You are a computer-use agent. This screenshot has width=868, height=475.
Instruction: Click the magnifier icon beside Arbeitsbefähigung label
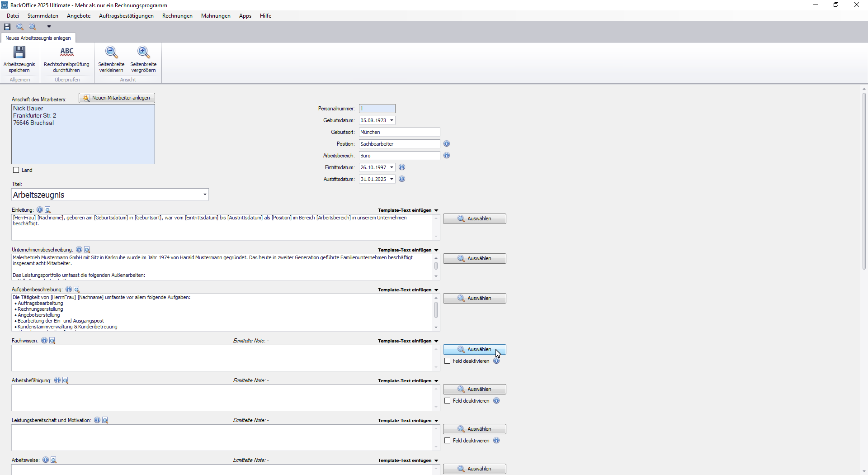pos(66,380)
